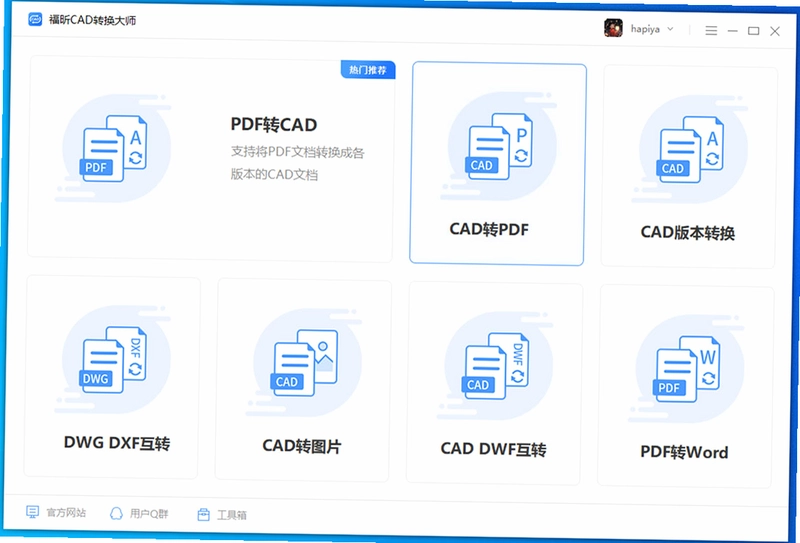The height and width of the screenshot is (543, 800).
Task: Click the 支持将PDF文档转换成各 description text
Action: 297,152
